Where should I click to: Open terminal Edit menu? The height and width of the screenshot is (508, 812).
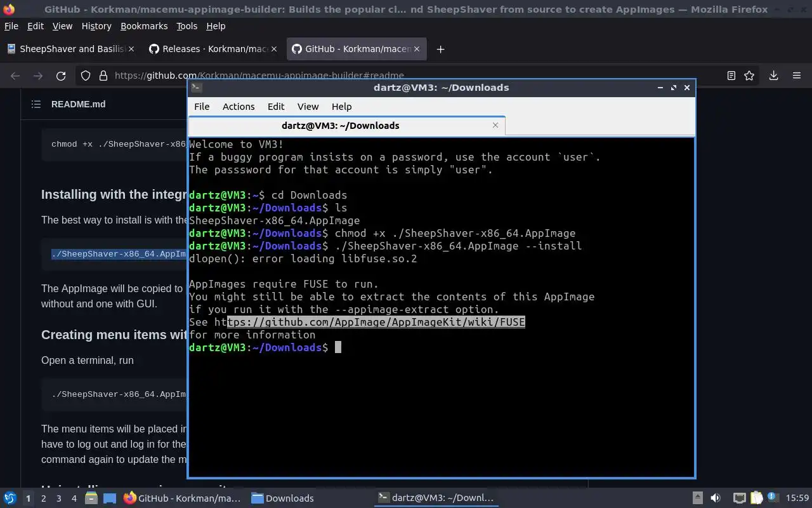[x=276, y=107]
